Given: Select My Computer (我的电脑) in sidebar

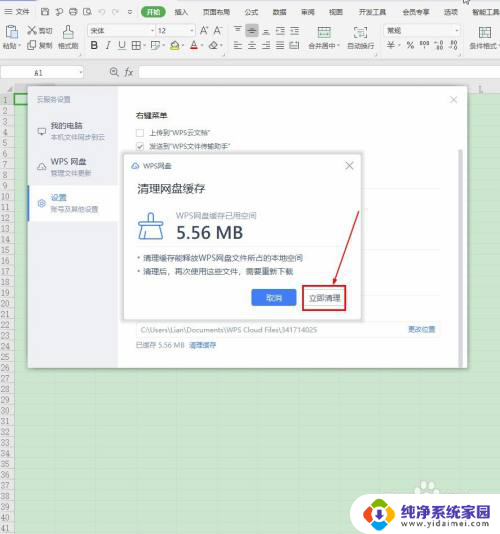Looking at the screenshot, I should [x=73, y=131].
